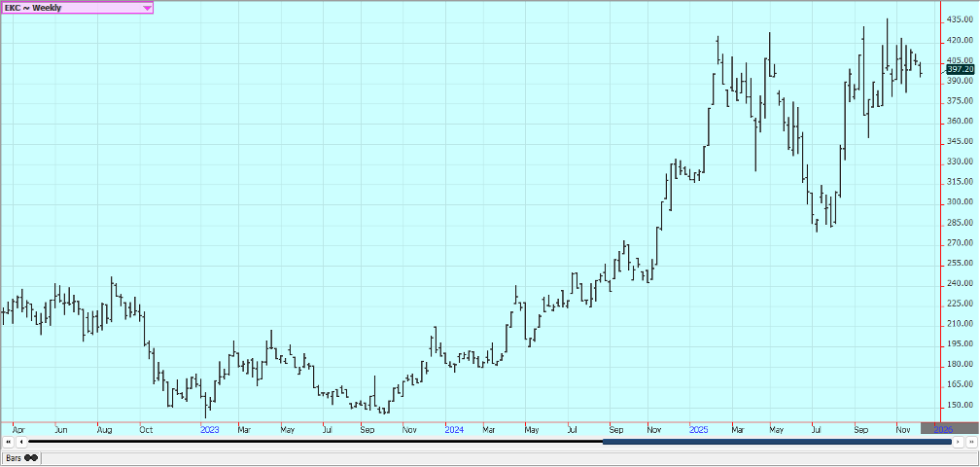Click the binoculars icon beside Bars
Viewport: 980px width, 467px height.
point(31,457)
